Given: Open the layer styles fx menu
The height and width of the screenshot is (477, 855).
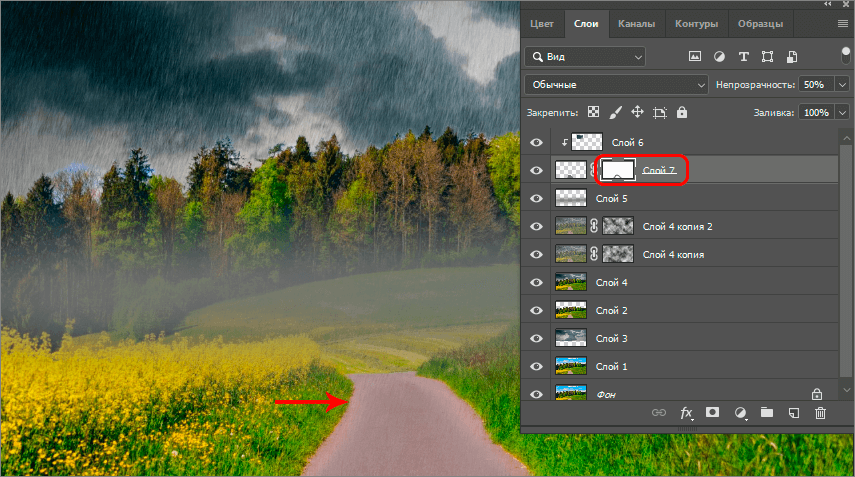Looking at the screenshot, I should 687,412.
